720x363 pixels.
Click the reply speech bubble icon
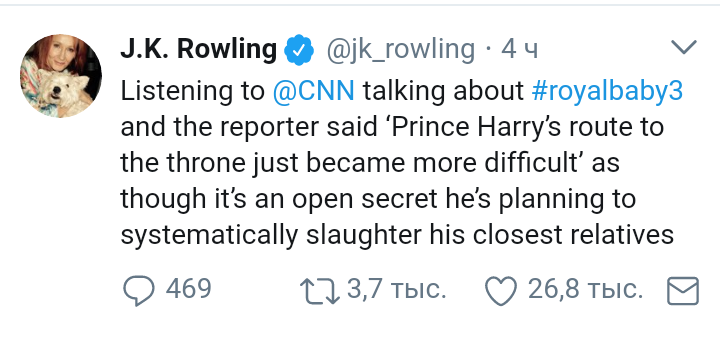click(x=138, y=290)
